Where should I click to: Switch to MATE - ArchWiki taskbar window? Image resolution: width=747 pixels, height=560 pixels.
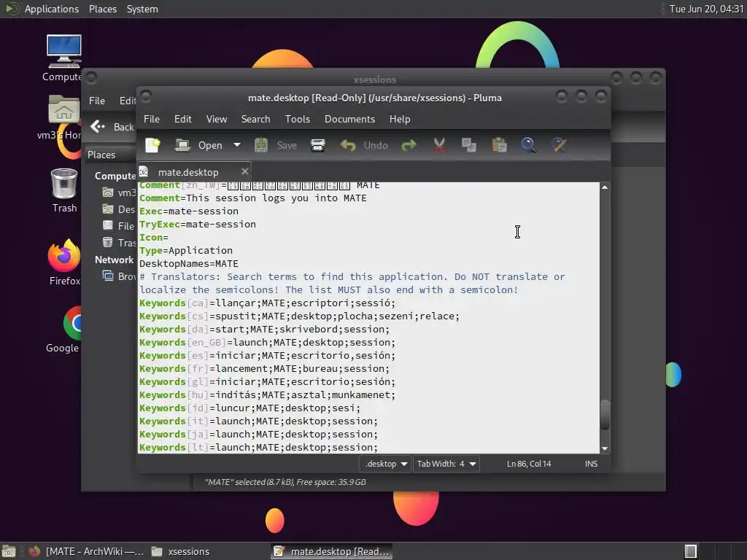pos(86,551)
